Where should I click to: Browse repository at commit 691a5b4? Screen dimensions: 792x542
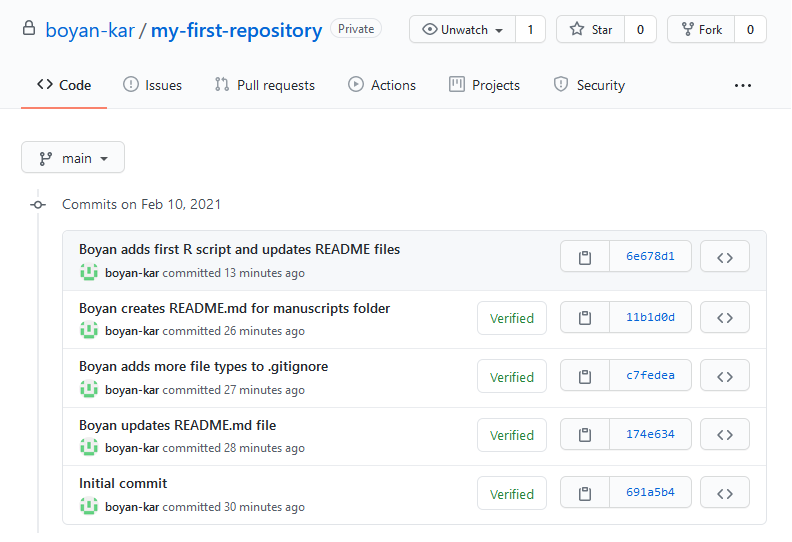click(725, 493)
